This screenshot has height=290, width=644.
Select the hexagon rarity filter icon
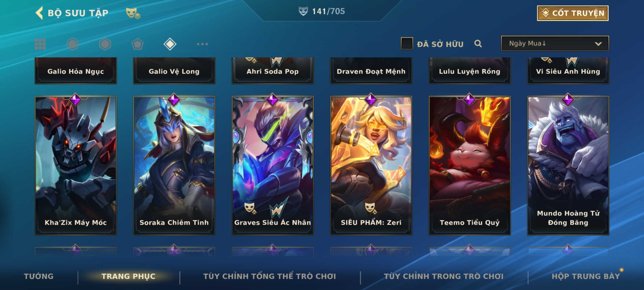click(105, 44)
